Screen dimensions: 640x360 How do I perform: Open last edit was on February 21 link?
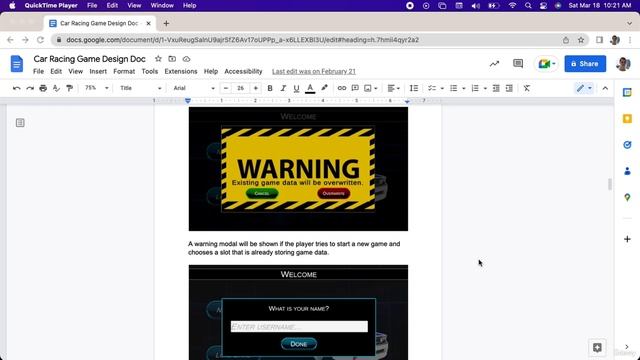(314, 71)
